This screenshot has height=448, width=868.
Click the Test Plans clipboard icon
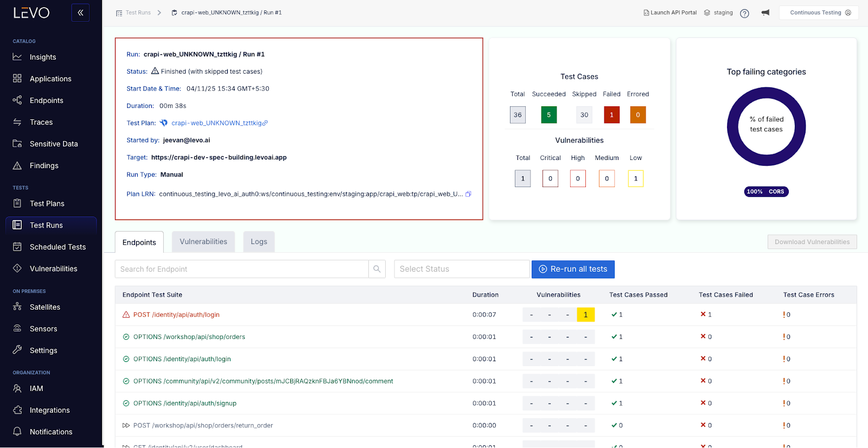(x=17, y=203)
